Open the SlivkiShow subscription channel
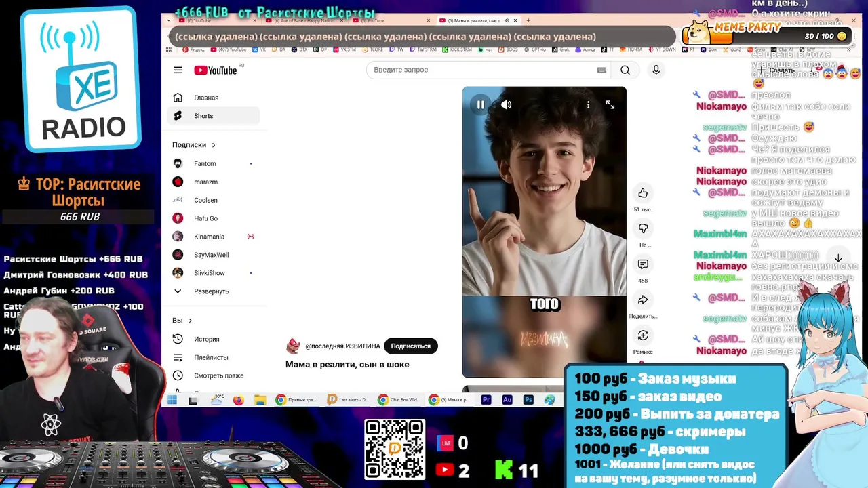Image resolution: width=868 pixels, height=488 pixels. pyautogui.click(x=213, y=273)
